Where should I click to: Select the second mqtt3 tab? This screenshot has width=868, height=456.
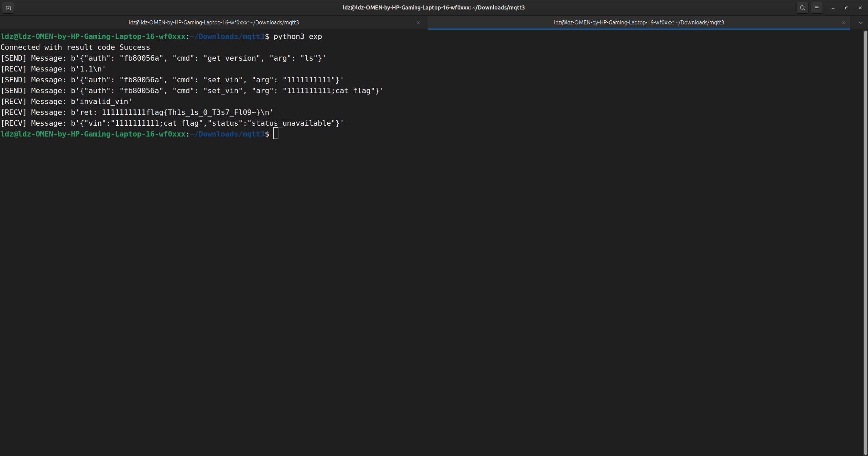639,23
